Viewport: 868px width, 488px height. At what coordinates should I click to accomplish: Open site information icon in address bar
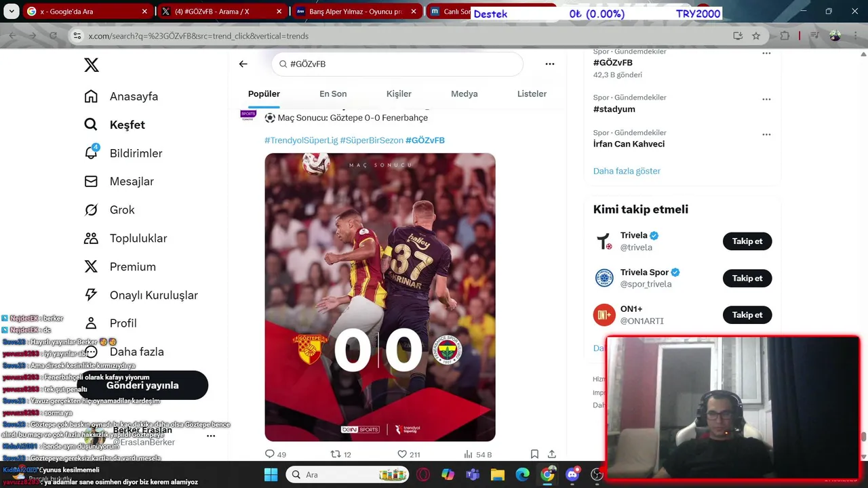(77, 36)
